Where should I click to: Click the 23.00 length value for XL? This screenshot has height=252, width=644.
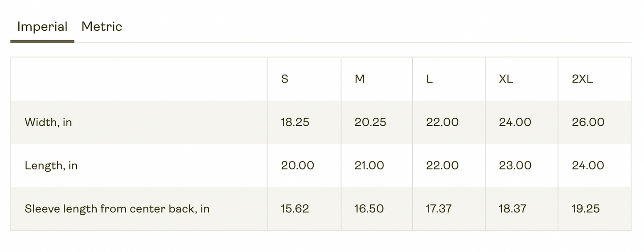point(515,165)
